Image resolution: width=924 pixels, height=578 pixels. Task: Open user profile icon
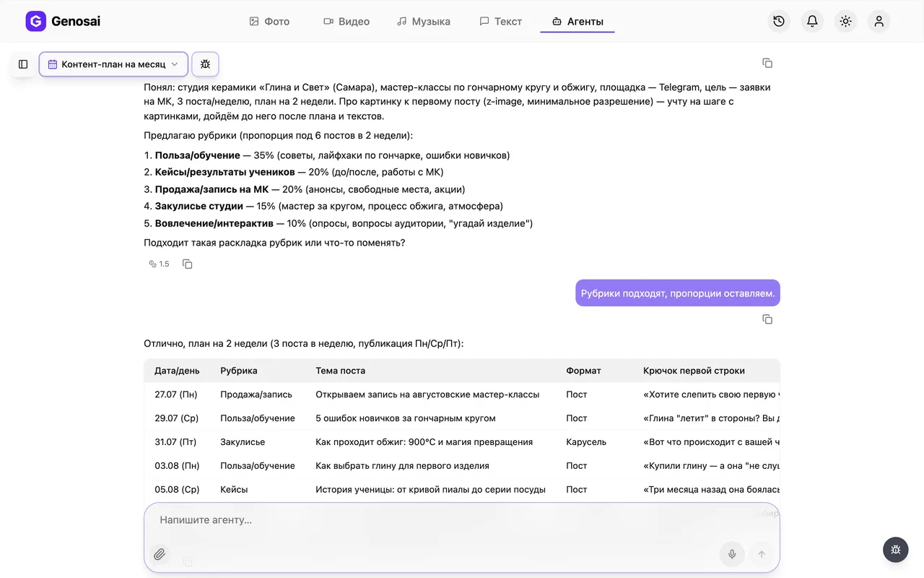(x=879, y=22)
